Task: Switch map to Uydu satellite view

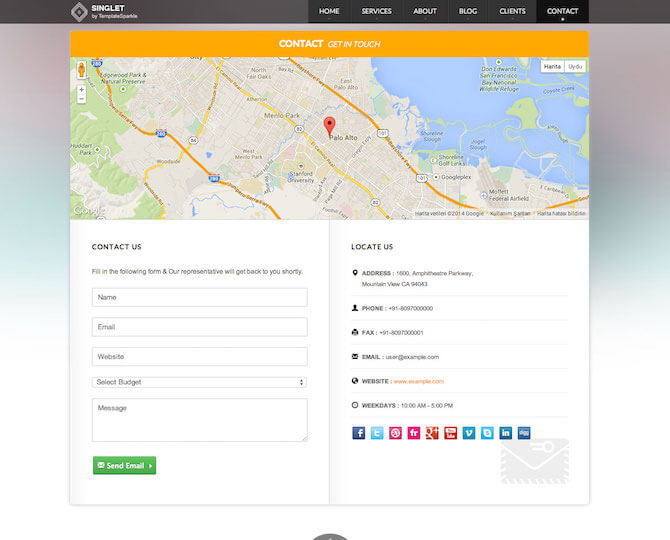Action: (x=575, y=67)
